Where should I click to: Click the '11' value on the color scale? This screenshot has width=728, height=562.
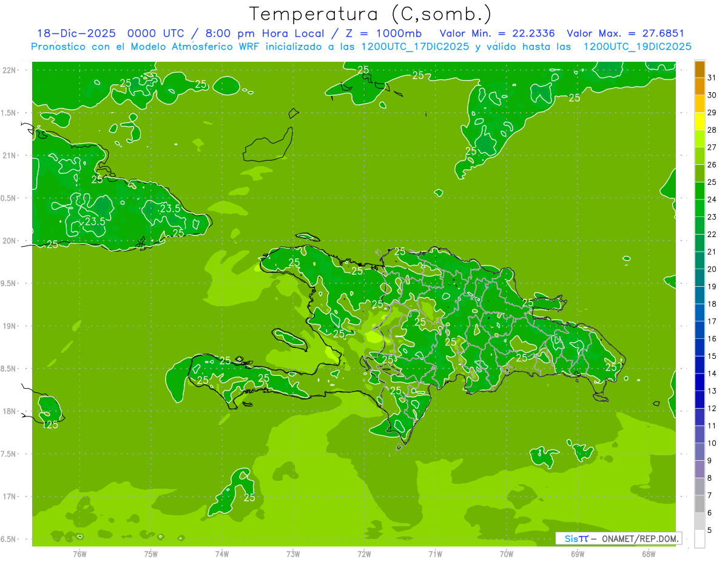[712, 426]
